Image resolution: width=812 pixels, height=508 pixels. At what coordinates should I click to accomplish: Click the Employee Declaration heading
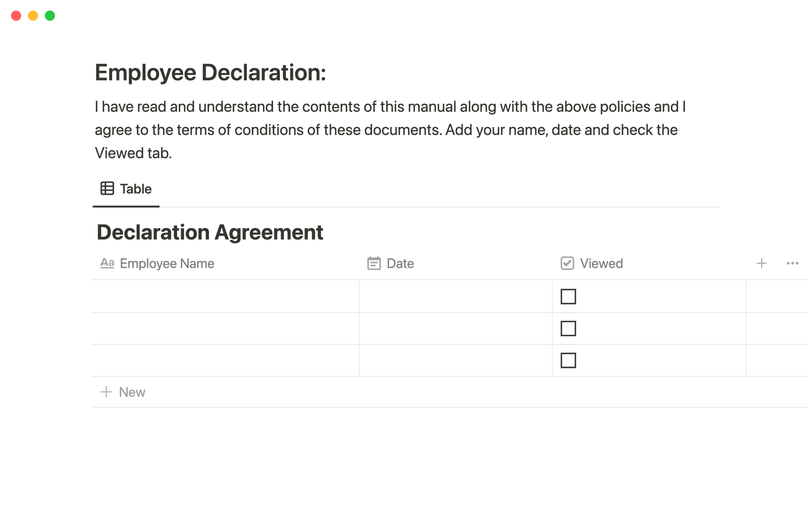pos(210,72)
